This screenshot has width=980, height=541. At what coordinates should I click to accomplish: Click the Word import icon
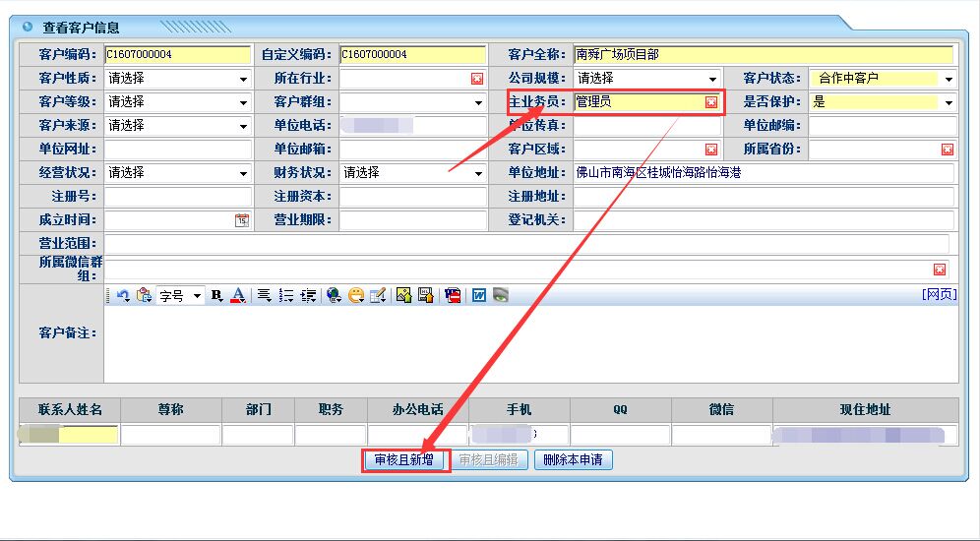[x=479, y=295]
